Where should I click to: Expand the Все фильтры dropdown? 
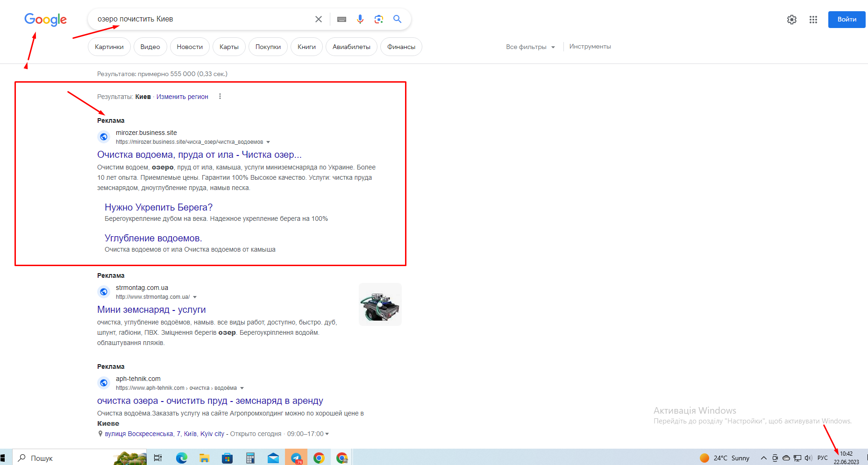[530, 47]
